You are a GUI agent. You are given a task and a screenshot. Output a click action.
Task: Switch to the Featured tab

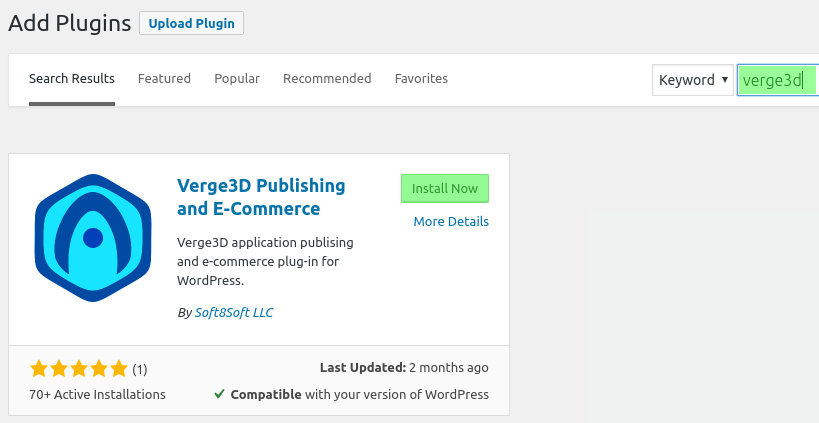(x=164, y=79)
